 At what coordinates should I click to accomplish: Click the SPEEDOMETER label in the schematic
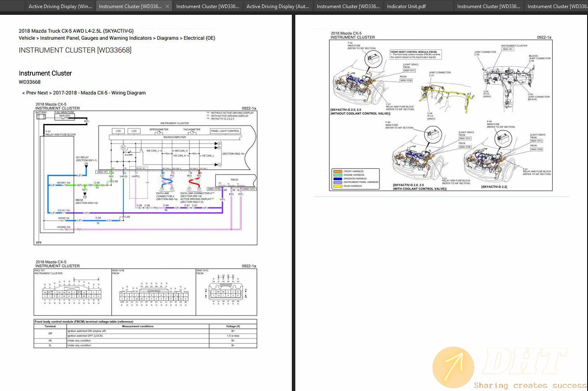158,129
